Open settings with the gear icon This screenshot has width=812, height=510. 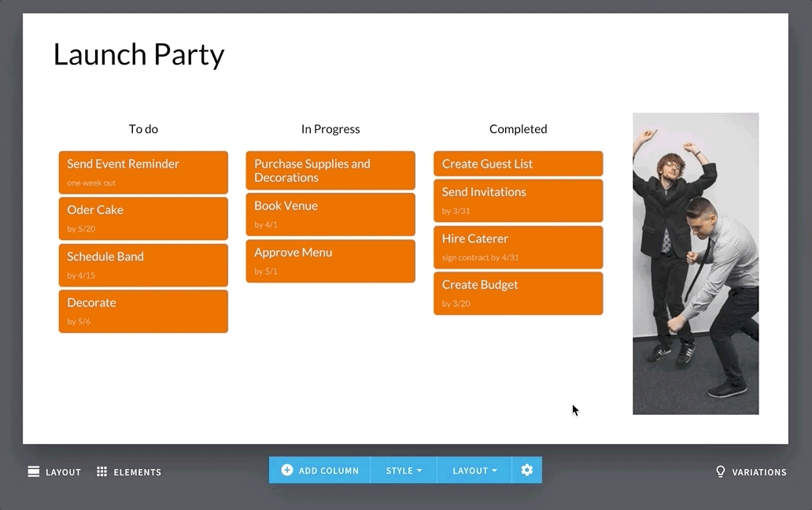click(526, 470)
